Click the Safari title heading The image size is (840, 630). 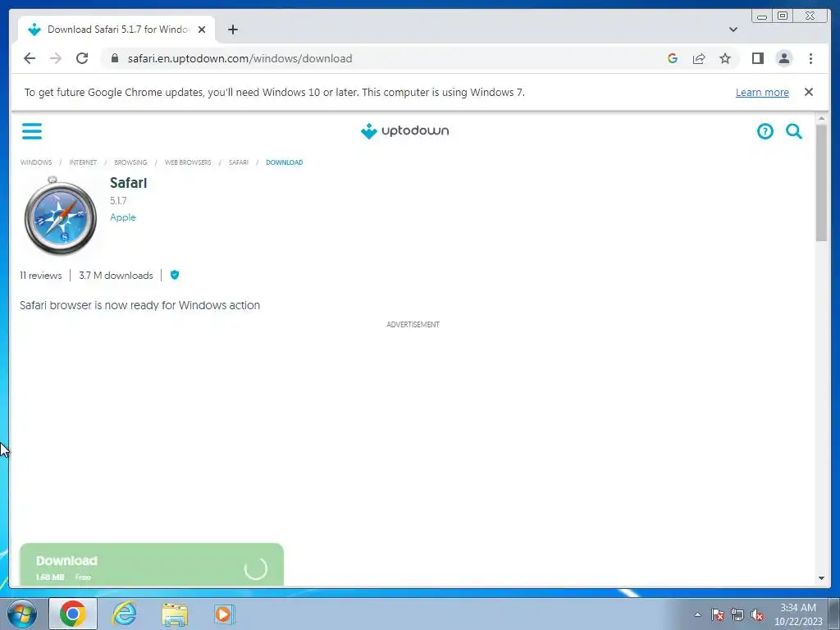(x=128, y=183)
